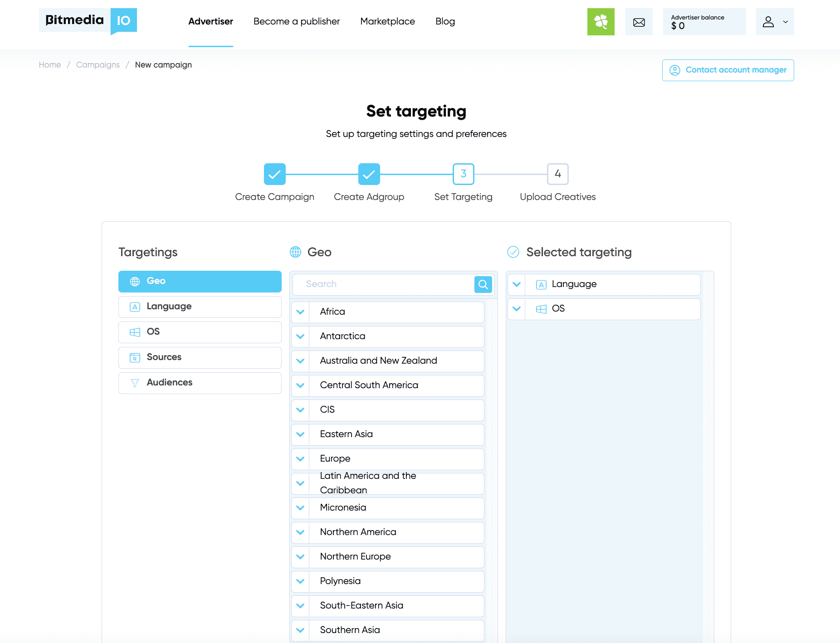Open the Marketplace menu item

coord(387,21)
